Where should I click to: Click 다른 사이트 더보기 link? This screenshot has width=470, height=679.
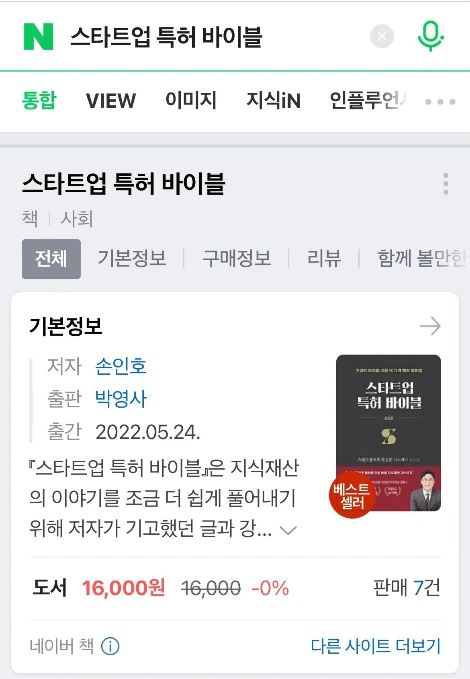click(376, 646)
